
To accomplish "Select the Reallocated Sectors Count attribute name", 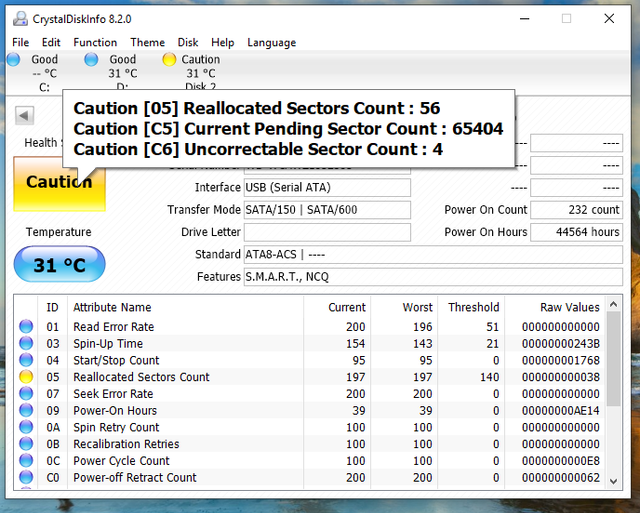I will pyautogui.click(x=141, y=377).
